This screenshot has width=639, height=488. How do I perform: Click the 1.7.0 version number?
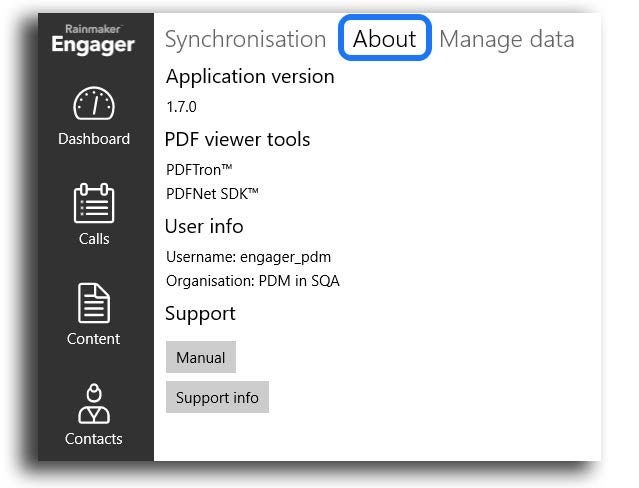coord(181,107)
